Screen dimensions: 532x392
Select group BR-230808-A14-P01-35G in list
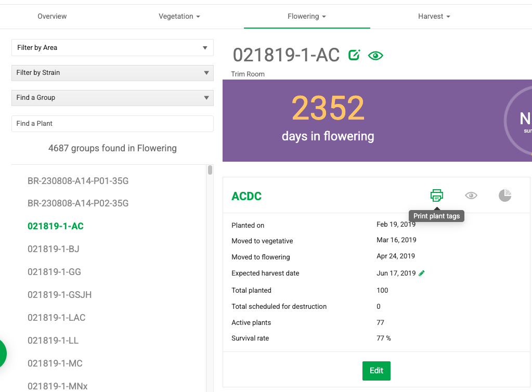click(x=78, y=181)
